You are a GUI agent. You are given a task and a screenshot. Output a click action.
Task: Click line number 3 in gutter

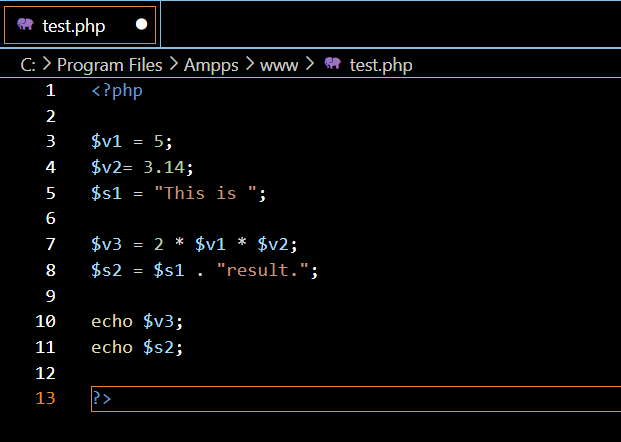tap(50, 141)
